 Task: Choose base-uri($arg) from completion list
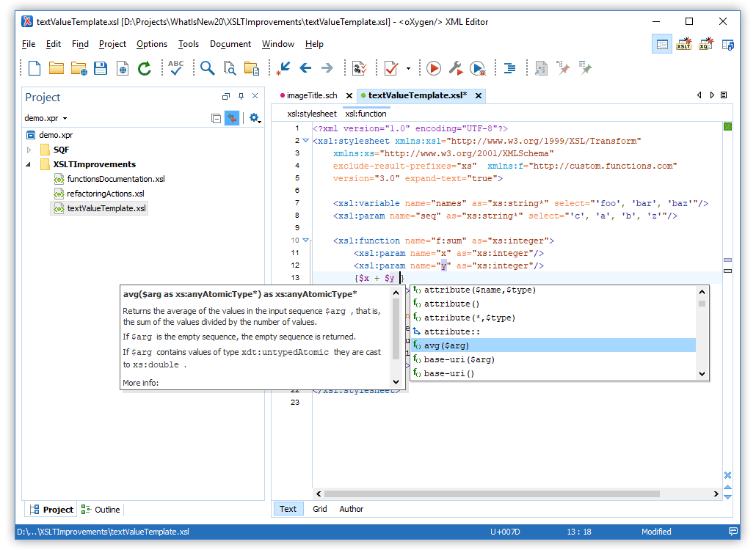[553, 359]
